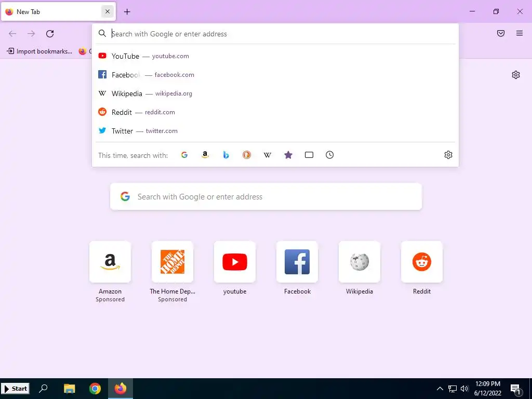Open File Explorer from taskbar

[69, 389]
